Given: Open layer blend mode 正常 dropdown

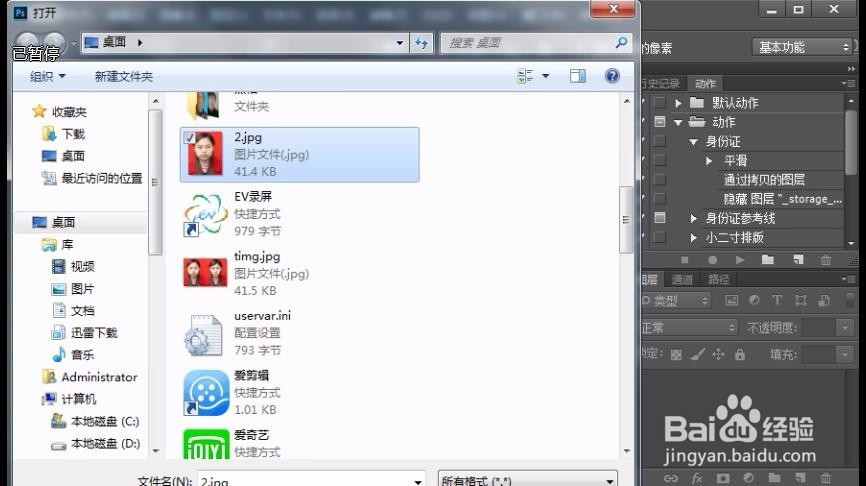Looking at the screenshot, I should coord(689,327).
